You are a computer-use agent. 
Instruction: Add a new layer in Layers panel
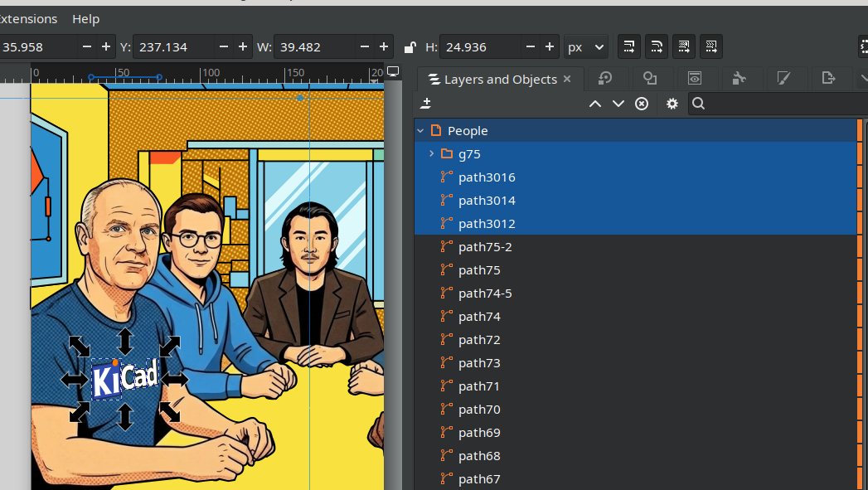(426, 104)
